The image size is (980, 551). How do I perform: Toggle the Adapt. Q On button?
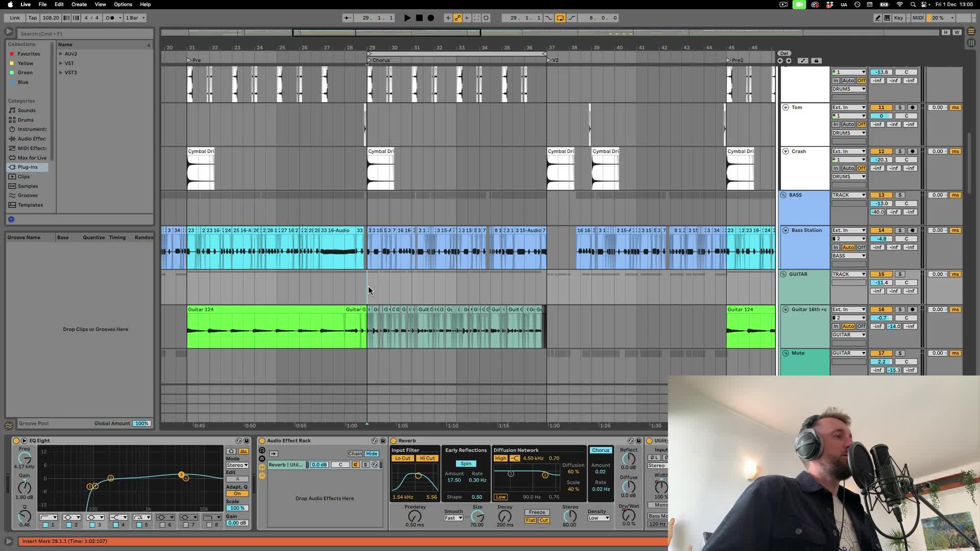(237, 494)
